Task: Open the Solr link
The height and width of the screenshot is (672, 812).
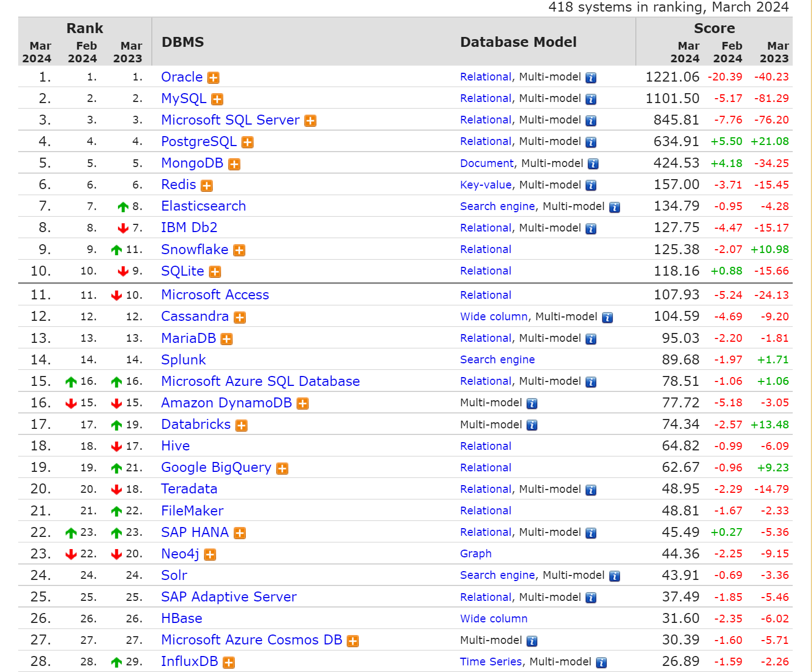Action: (x=174, y=576)
